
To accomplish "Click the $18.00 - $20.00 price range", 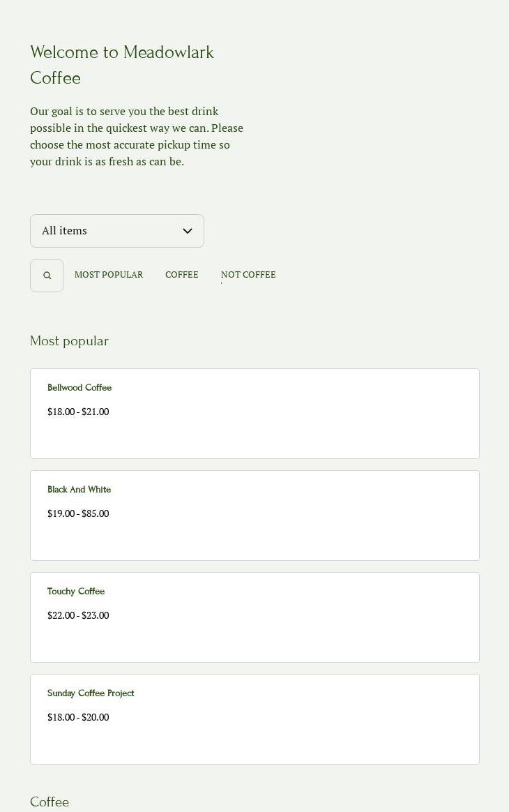I will 78,718.
